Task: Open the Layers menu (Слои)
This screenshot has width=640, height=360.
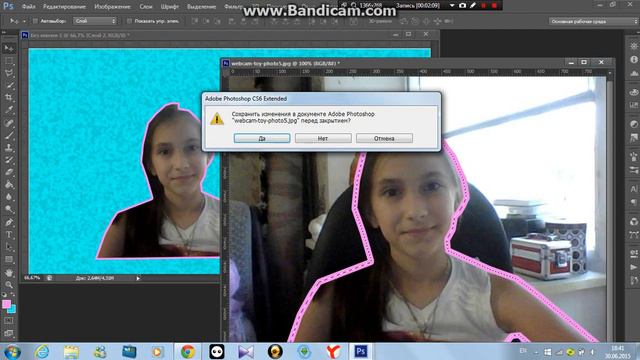Action: pyautogui.click(x=146, y=7)
